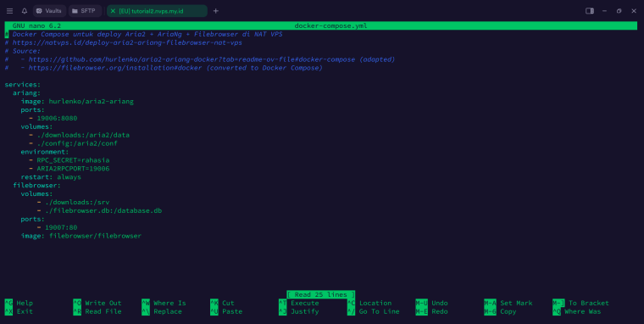The image size is (644, 324).
Task: Click the Paste shortcut label
Action: coord(232,311)
